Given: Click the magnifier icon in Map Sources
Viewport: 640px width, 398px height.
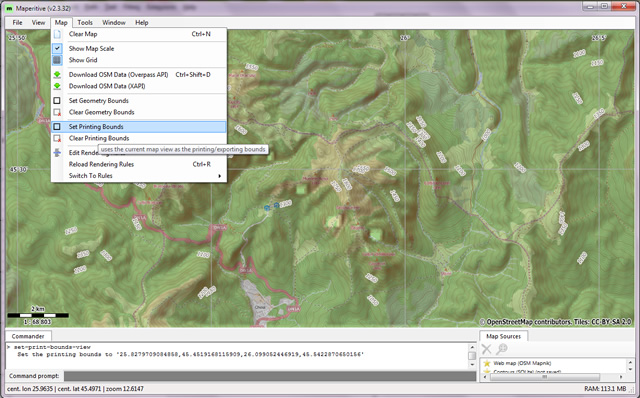Looking at the screenshot, I should click(502, 349).
